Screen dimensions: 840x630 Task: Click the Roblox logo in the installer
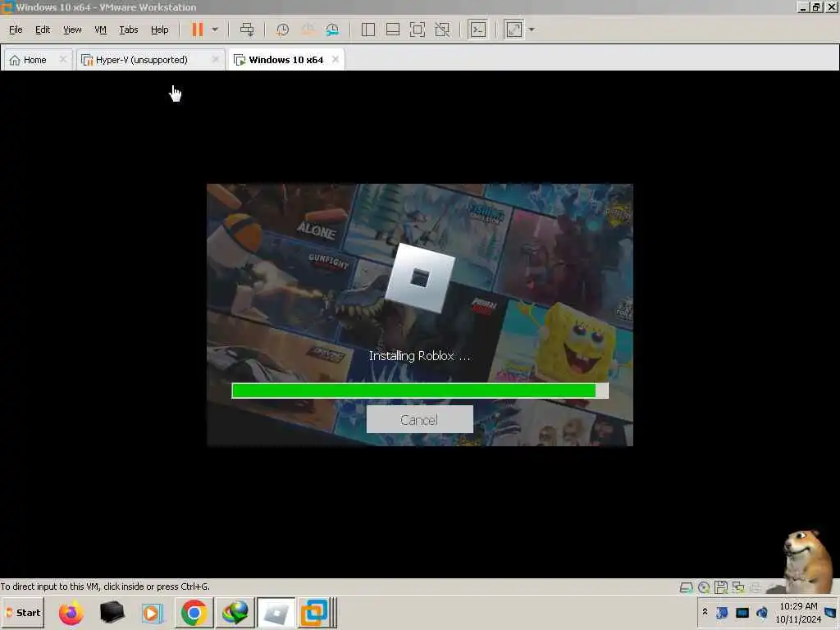[421, 277]
